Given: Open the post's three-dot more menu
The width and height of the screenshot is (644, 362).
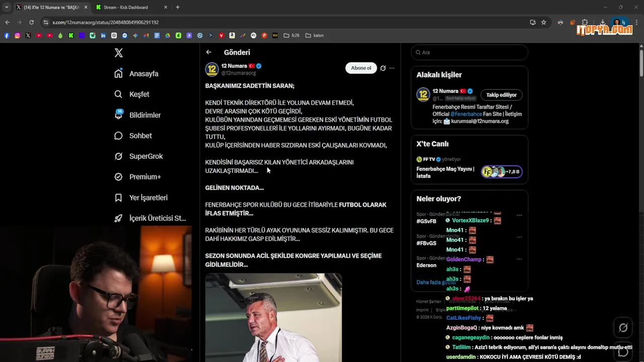Looking at the screenshot, I should 392,68.
